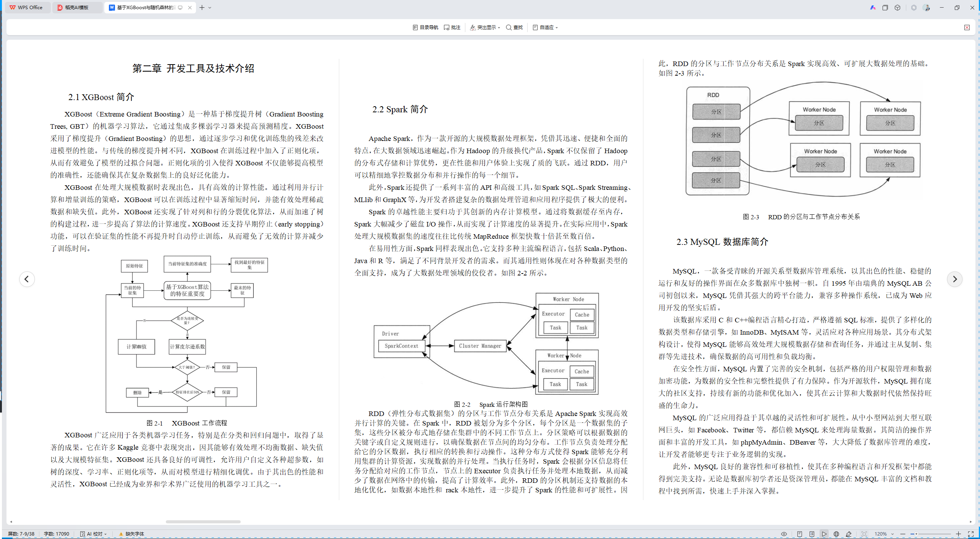Zoom in with the plus button
980x539 pixels.
(958, 534)
